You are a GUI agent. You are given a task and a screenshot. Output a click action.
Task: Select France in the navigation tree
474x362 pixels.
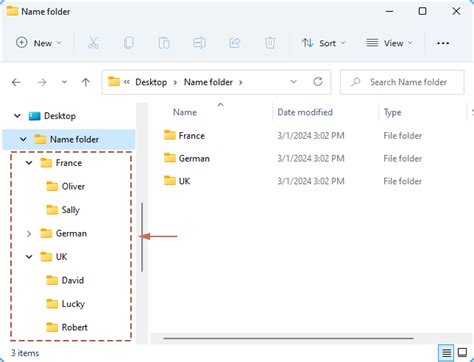pyautogui.click(x=69, y=163)
